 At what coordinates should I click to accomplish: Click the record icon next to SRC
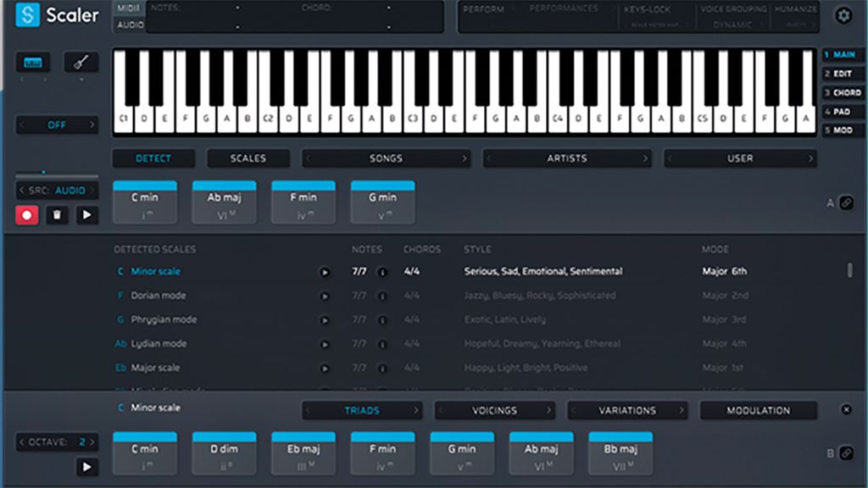click(x=27, y=214)
